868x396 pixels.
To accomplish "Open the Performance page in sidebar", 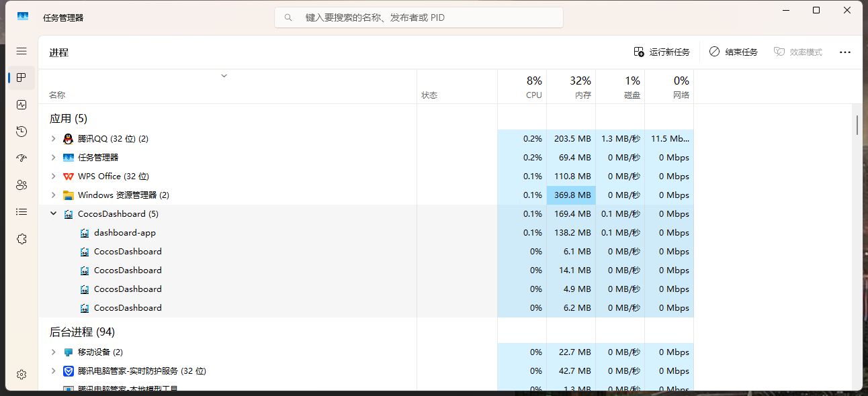I will pos(21,105).
